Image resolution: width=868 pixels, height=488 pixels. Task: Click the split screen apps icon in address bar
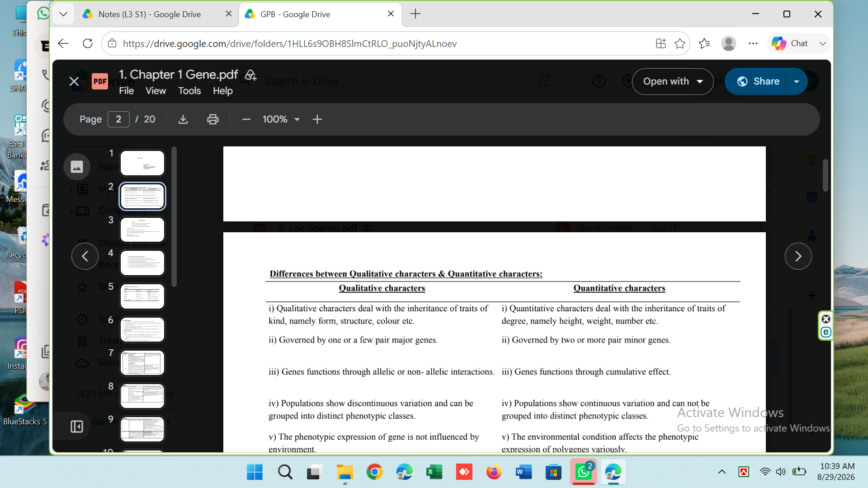pyautogui.click(x=661, y=43)
